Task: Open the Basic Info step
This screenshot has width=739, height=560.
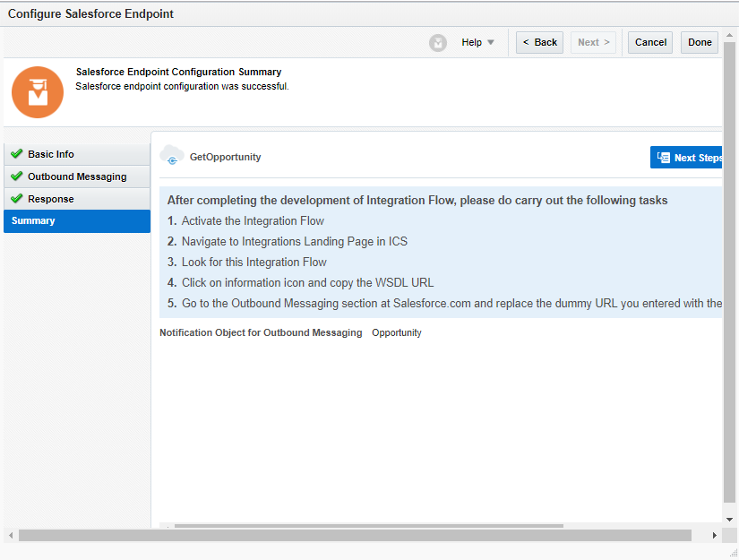Action: coord(77,154)
